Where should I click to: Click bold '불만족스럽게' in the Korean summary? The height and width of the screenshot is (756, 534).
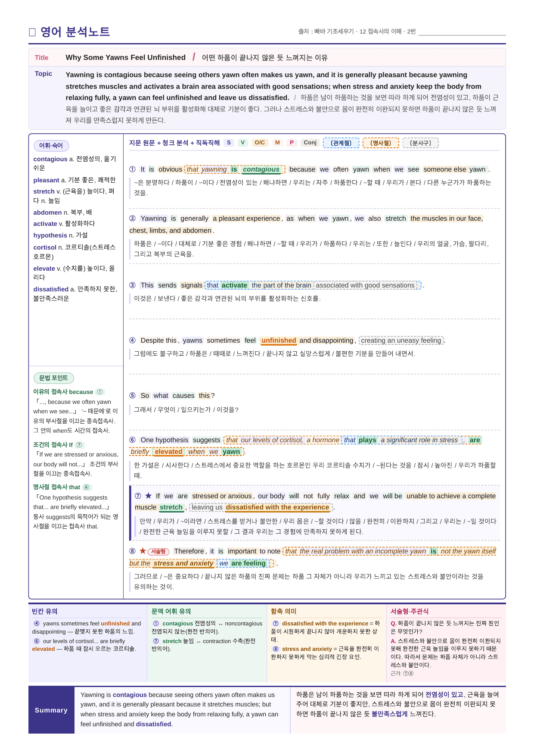(390, 714)
